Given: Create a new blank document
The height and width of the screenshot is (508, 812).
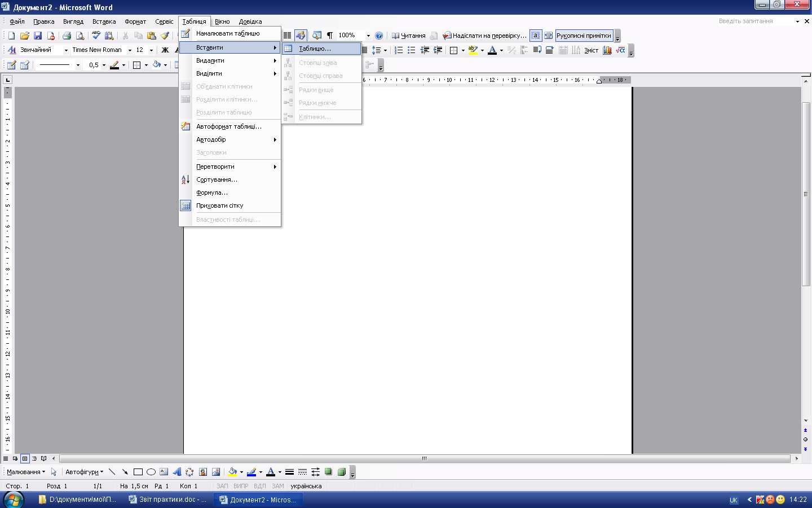Looking at the screenshot, I should pyautogui.click(x=11, y=36).
